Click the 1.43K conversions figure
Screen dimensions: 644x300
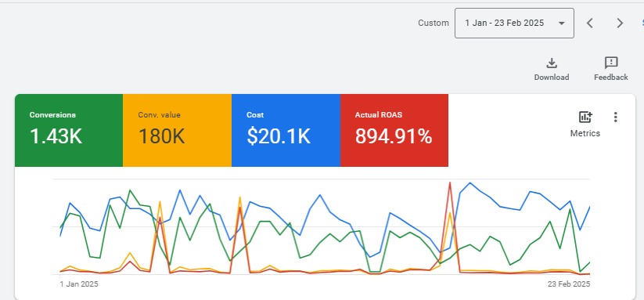click(56, 136)
